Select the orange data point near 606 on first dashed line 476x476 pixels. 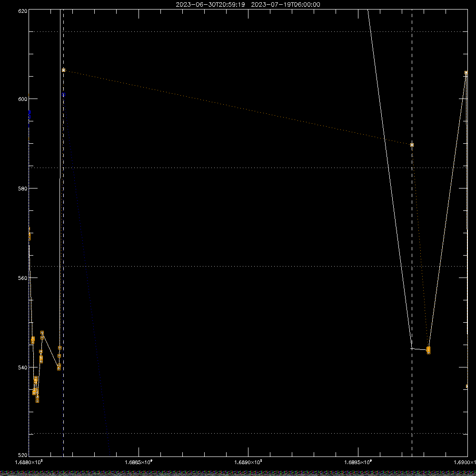tap(63, 70)
